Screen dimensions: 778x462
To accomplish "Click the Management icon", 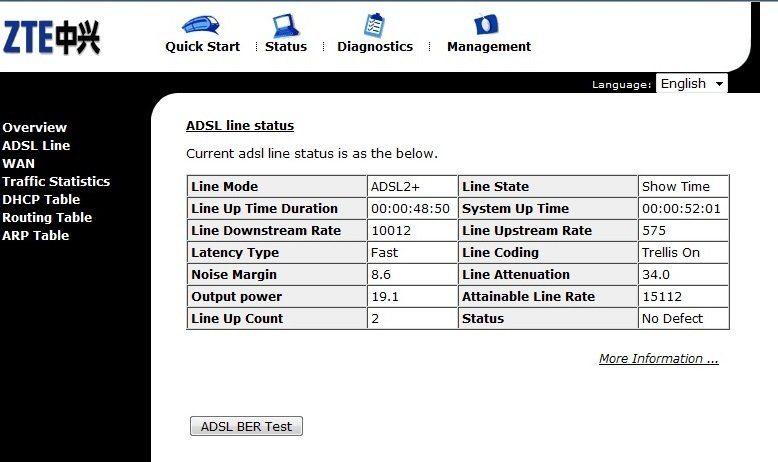I will [x=486, y=24].
